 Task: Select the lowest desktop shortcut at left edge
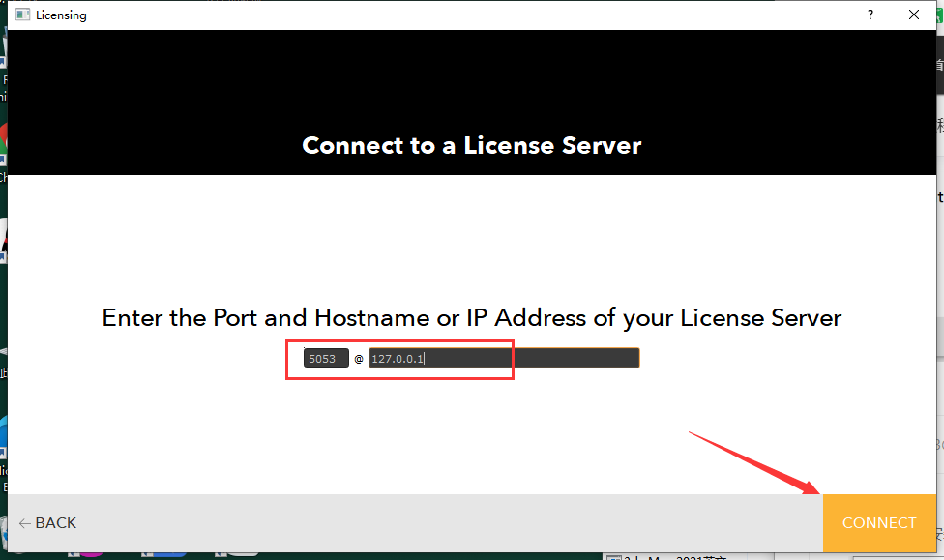tap(3, 440)
